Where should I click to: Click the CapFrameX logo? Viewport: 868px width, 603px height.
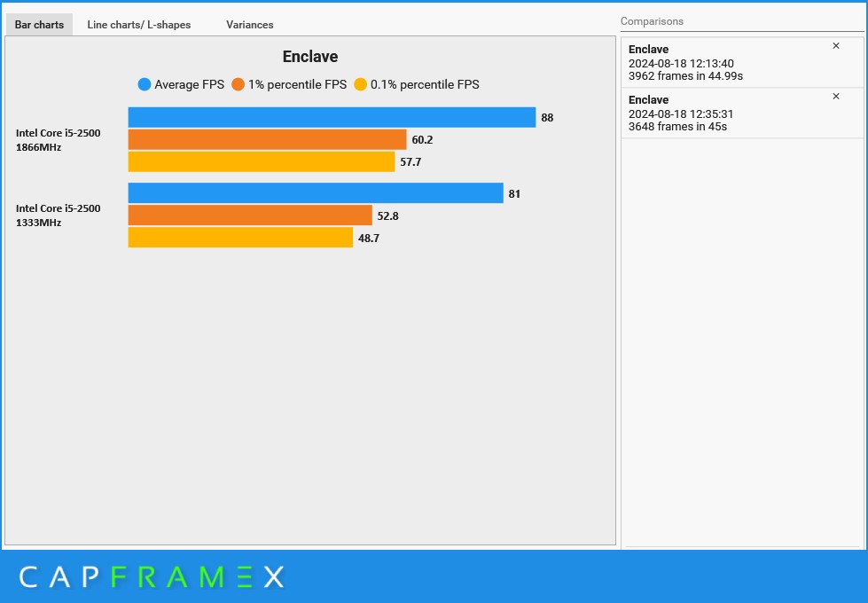coord(152,577)
